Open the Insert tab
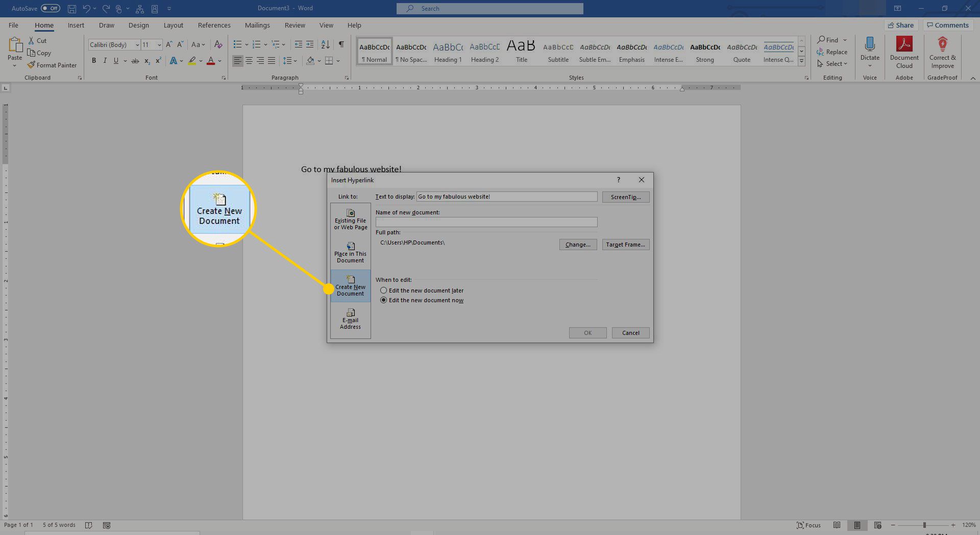The image size is (980, 535). [76, 25]
